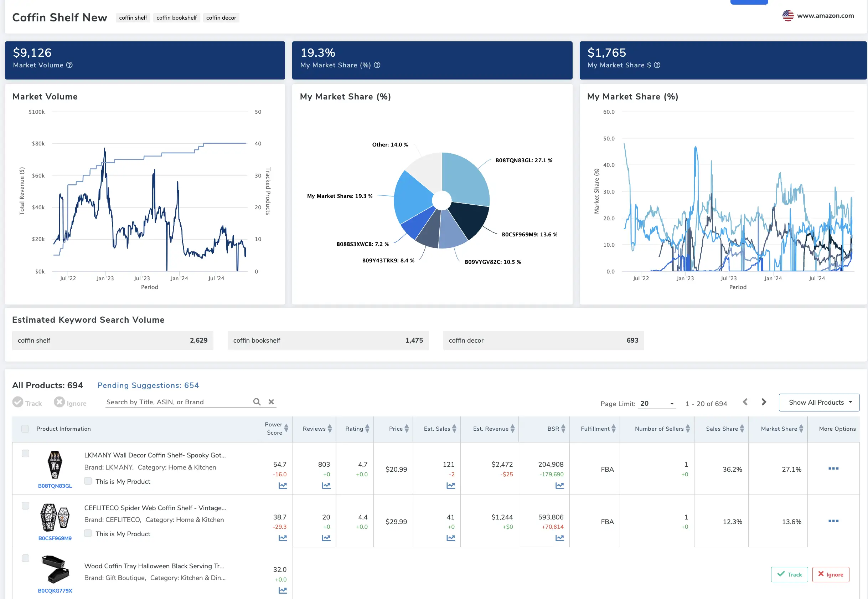Screen dimensions: 868x599
Task: Open Reviews chart for CEFLITECO product
Action: 326,538
